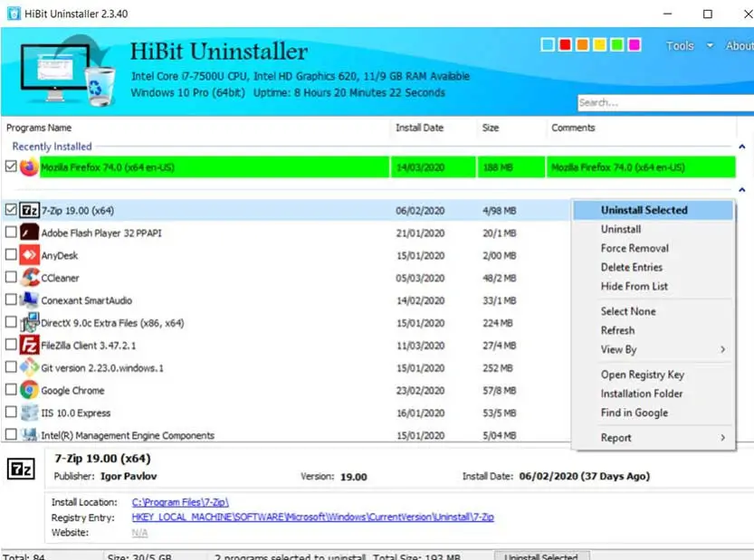Open the 7-Zip install location link
This screenshot has height=560, width=754.
tap(180, 502)
